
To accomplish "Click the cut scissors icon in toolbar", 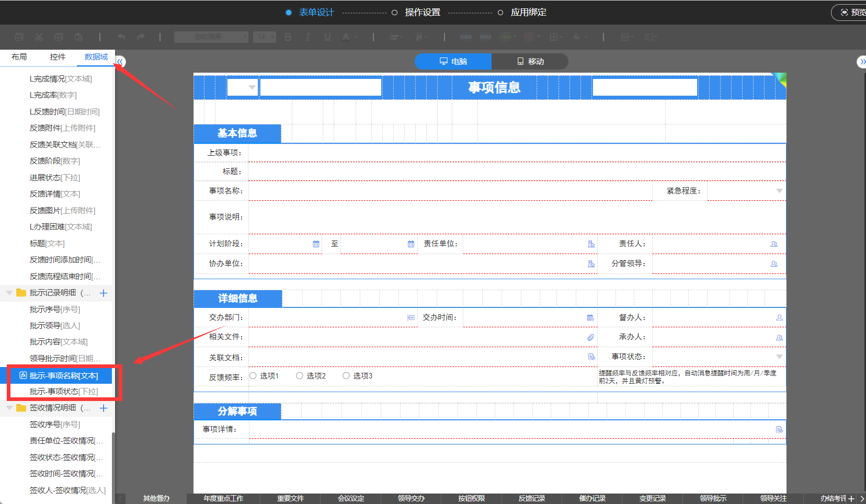I will 39,37.
